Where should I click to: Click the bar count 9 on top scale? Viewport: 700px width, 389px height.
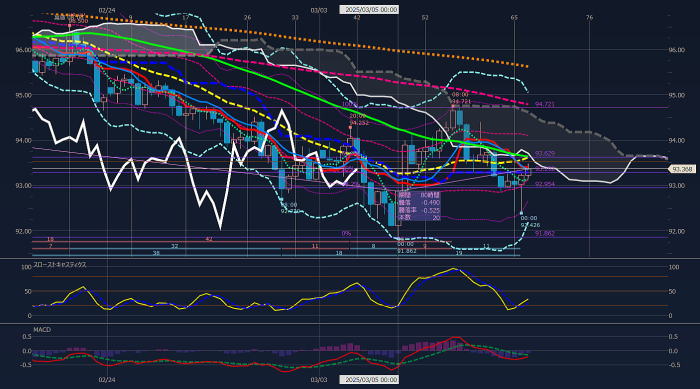click(130, 17)
